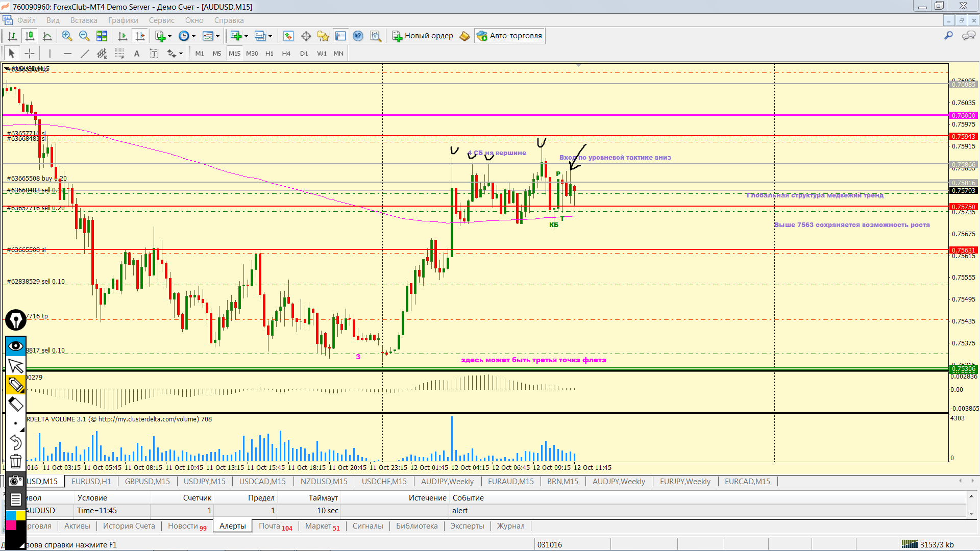Click the eraser in overlay toolbar
Viewport: 980px width, 551px height.
tap(16, 405)
